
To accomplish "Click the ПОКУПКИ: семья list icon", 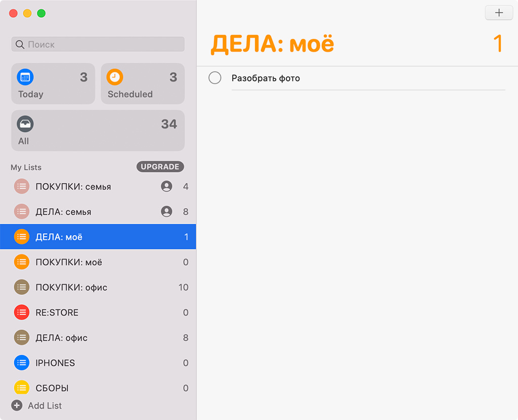I will (x=21, y=186).
